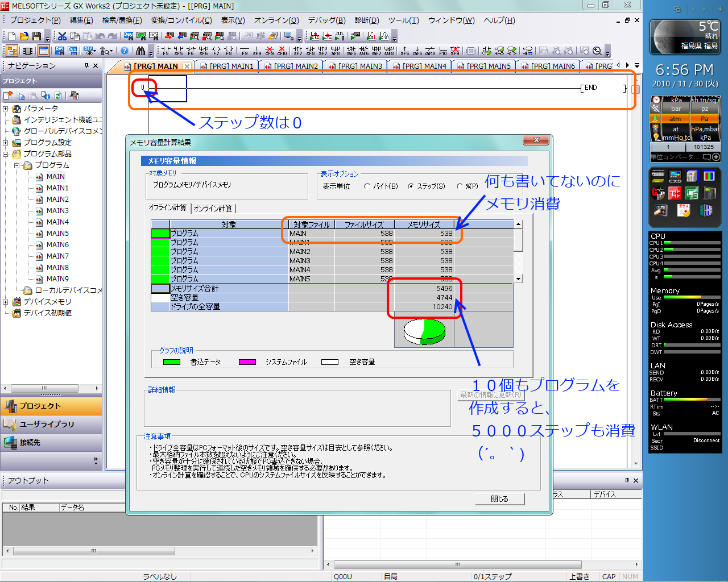Image resolution: width=728 pixels, height=582 pixels.
Task: Click the F10 draw line icon
Action: [x=442, y=51]
